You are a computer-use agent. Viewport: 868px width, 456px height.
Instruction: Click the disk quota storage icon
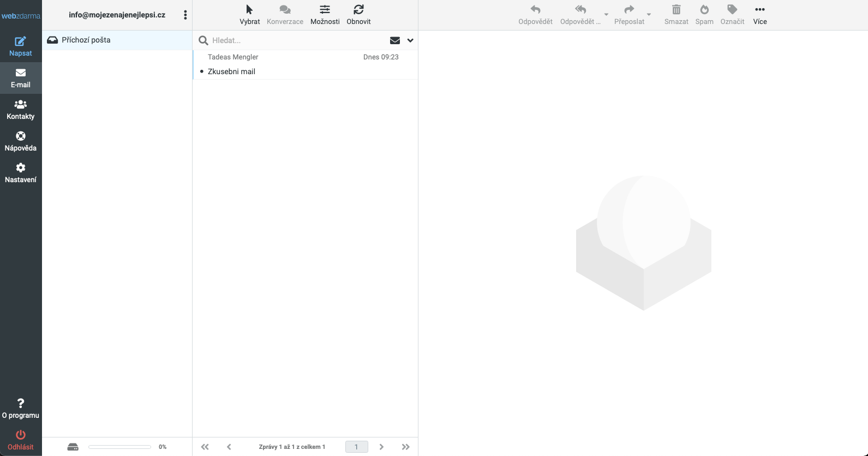(73, 447)
